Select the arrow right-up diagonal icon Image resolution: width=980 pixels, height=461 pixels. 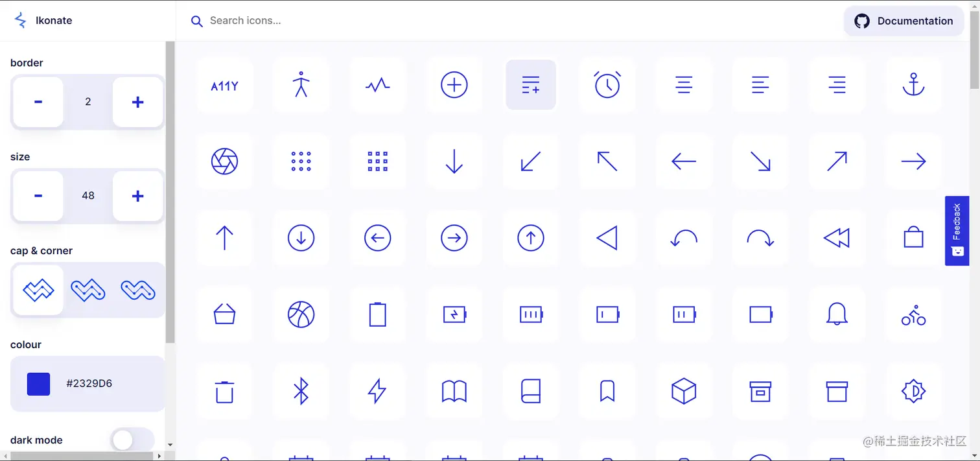837,161
